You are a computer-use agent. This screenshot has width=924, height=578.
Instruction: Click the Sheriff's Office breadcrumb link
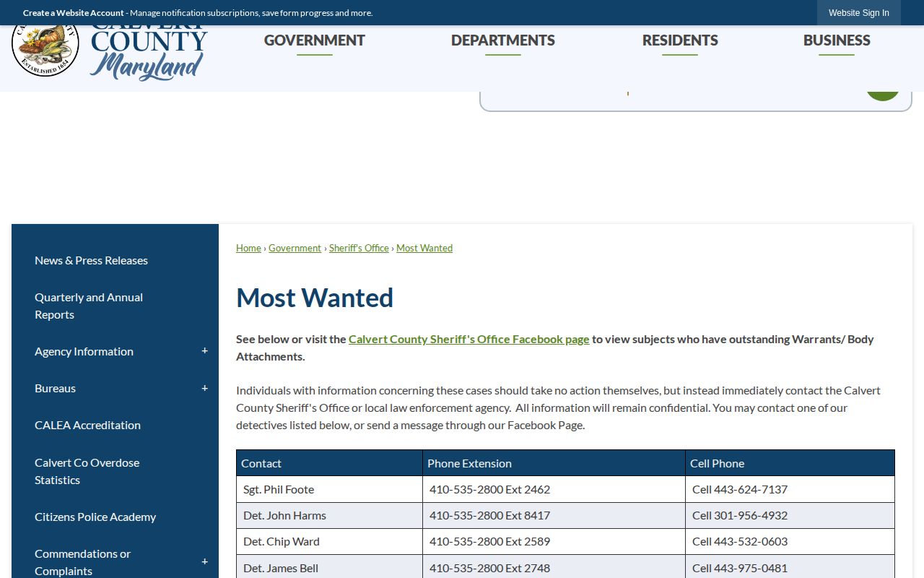pyautogui.click(x=359, y=248)
